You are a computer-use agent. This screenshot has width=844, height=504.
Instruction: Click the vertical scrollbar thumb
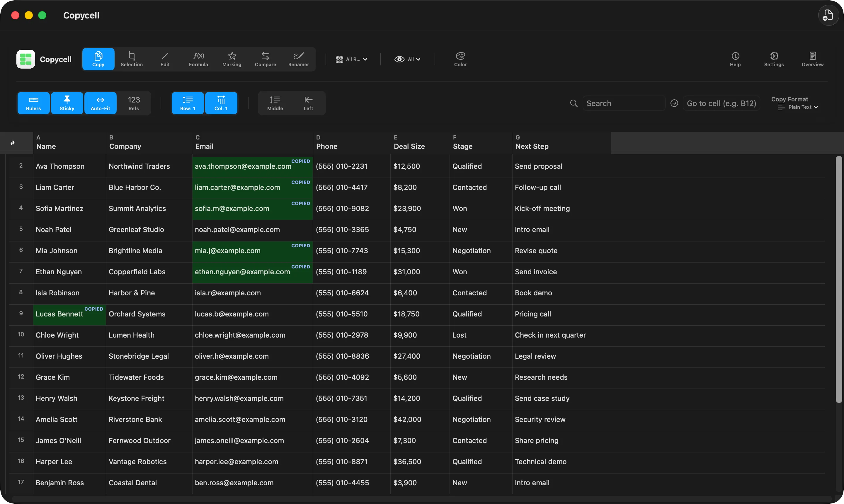click(838, 279)
